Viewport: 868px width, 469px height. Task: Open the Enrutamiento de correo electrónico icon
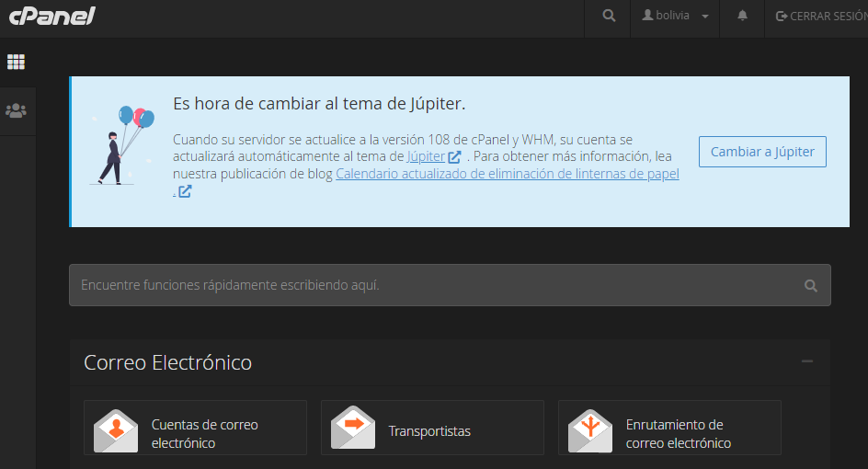click(590, 430)
